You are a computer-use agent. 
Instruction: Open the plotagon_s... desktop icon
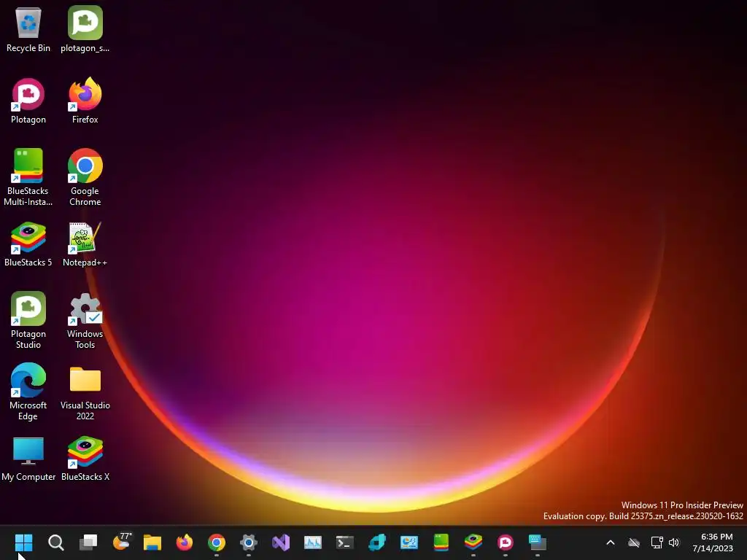tap(85, 28)
